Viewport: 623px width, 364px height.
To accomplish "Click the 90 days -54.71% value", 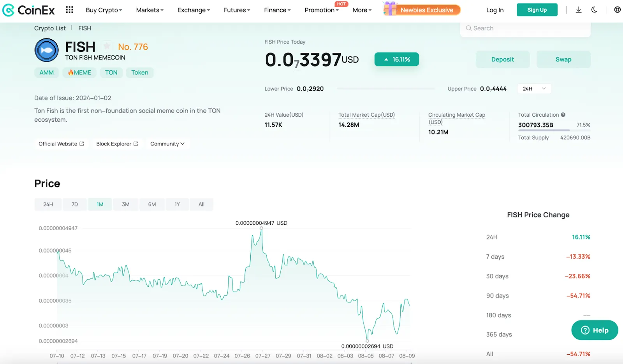I will tap(578, 296).
